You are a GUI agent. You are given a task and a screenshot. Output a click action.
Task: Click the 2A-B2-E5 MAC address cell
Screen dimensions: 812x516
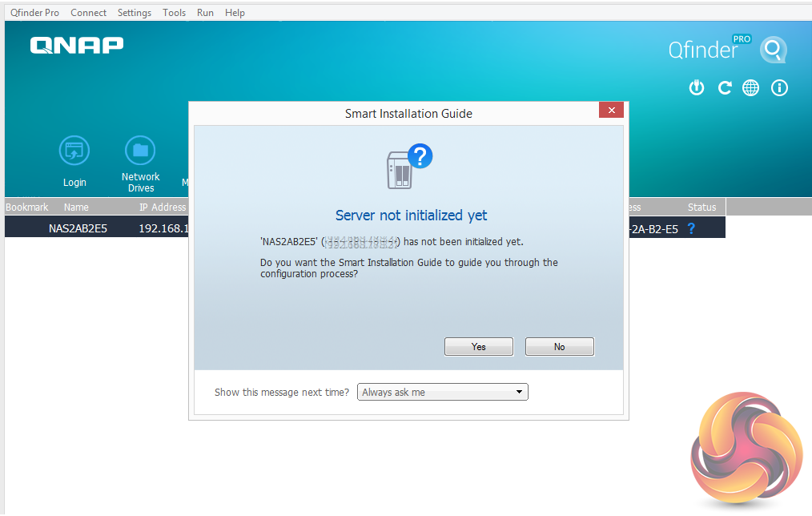pos(654,228)
